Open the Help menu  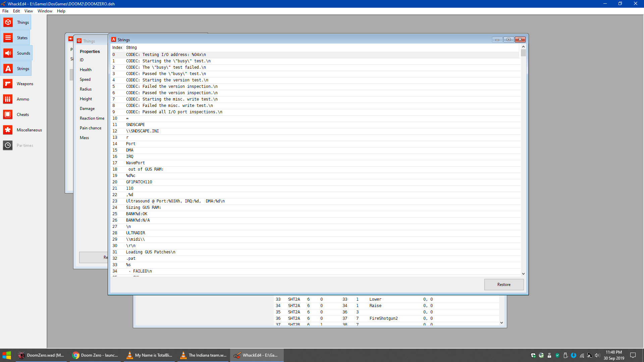(61, 11)
